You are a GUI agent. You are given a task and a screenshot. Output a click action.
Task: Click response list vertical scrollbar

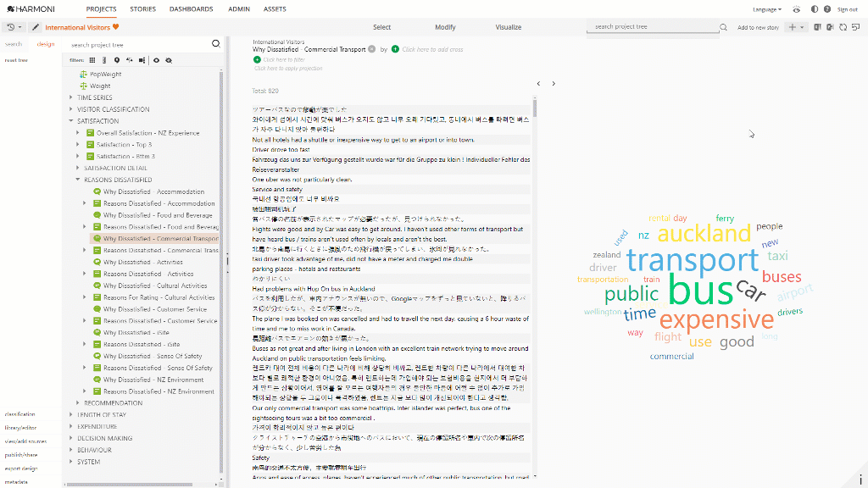coord(535,107)
